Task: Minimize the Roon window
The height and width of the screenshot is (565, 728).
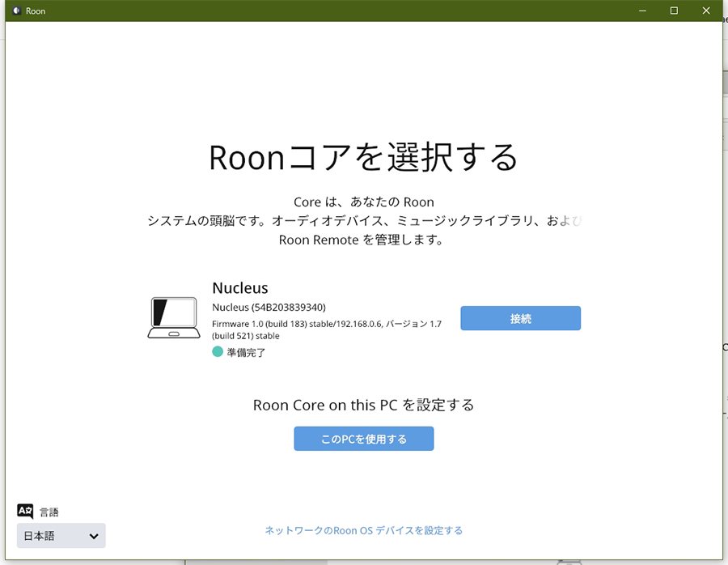Action: (x=641, y=11)
